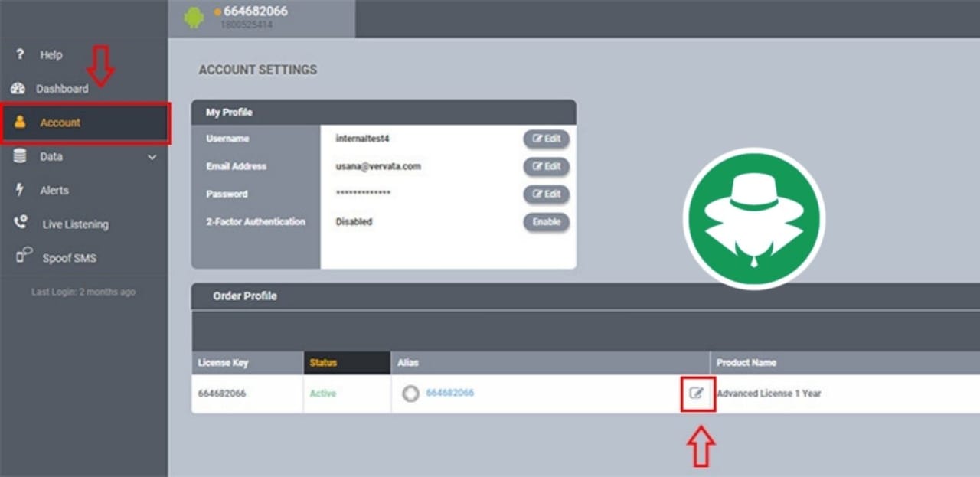Click the edit alias pencil icon
Screen dimensions: 980x477
pos(697,394)
